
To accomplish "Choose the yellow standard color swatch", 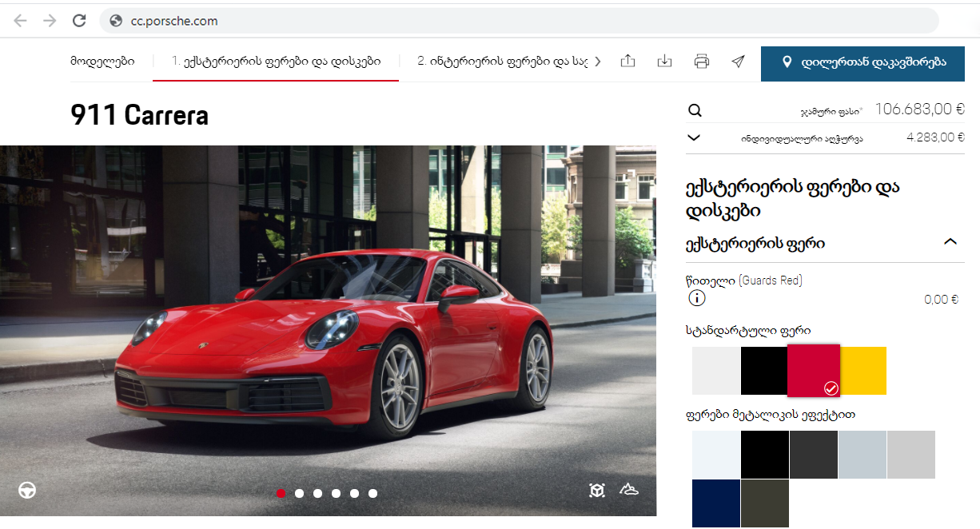I will click(864, 370).
